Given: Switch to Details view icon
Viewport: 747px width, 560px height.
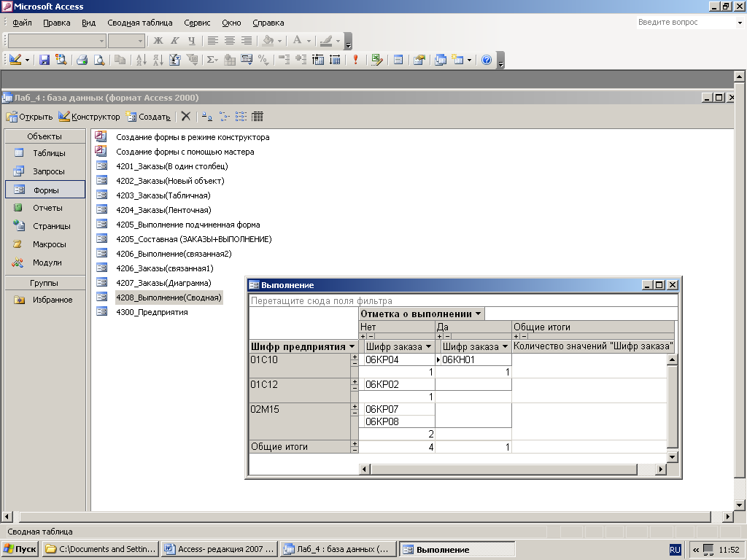Looking at the screenshot, I should pyautogui.click(x=258, y=117).
